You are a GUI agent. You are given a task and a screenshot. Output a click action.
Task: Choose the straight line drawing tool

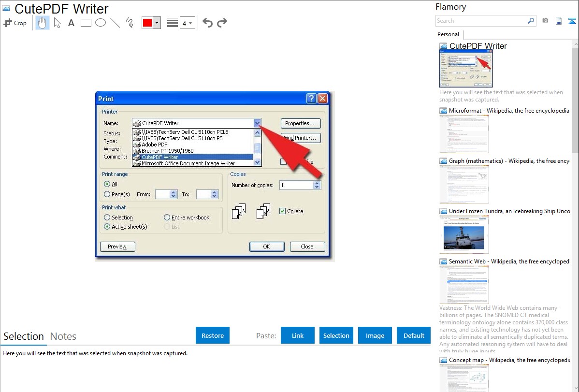pos(115,23)
